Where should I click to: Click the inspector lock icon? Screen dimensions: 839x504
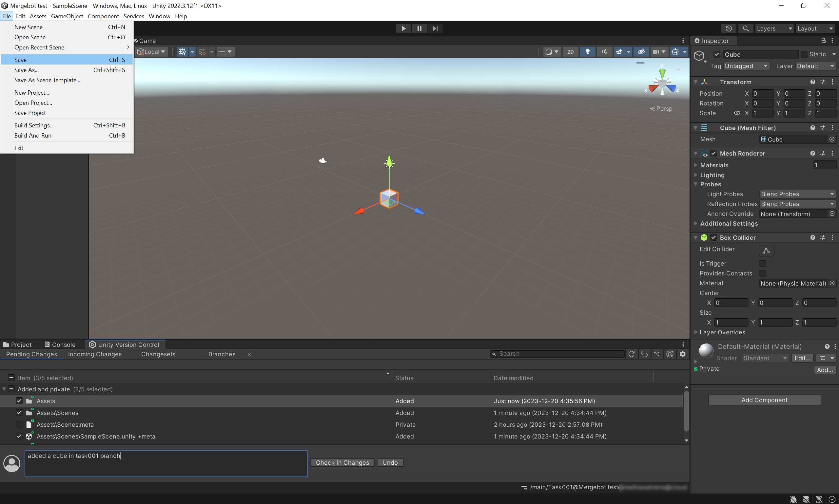pyautogui.click(x=823, y=40)
